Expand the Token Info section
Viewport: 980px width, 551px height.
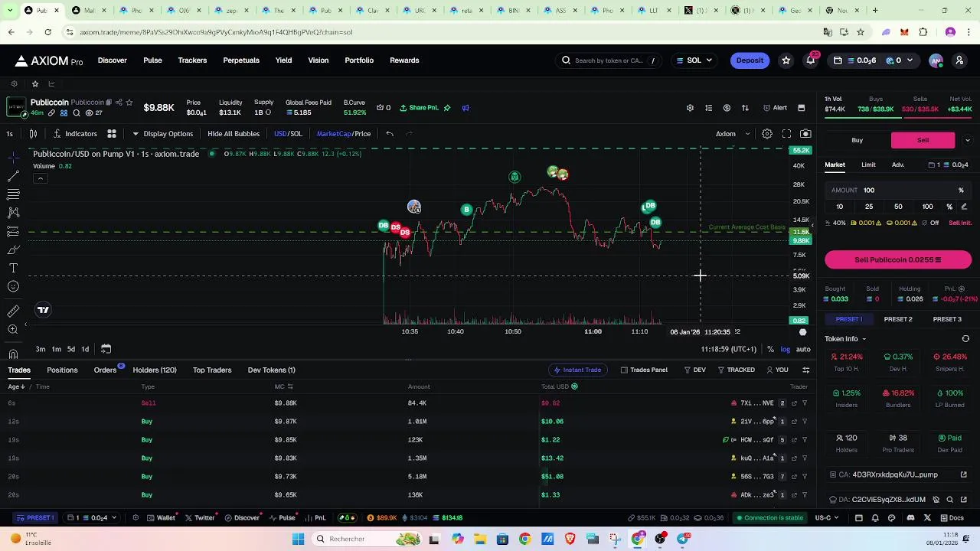[x=845, y=339]
